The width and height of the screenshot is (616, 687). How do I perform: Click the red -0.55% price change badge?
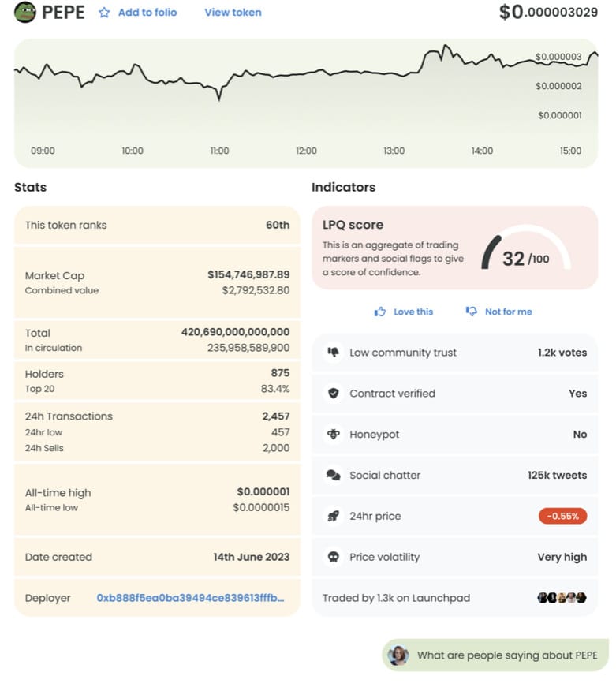point(562,516)
